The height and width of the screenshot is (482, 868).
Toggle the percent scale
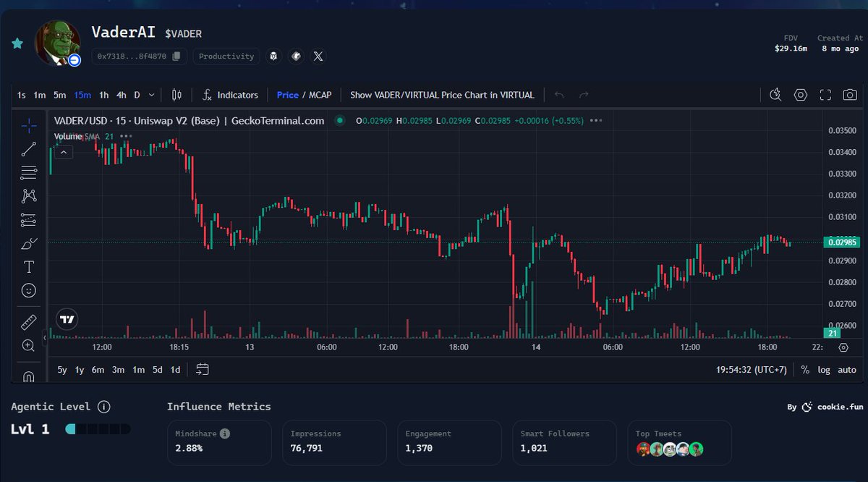point(805,370)
